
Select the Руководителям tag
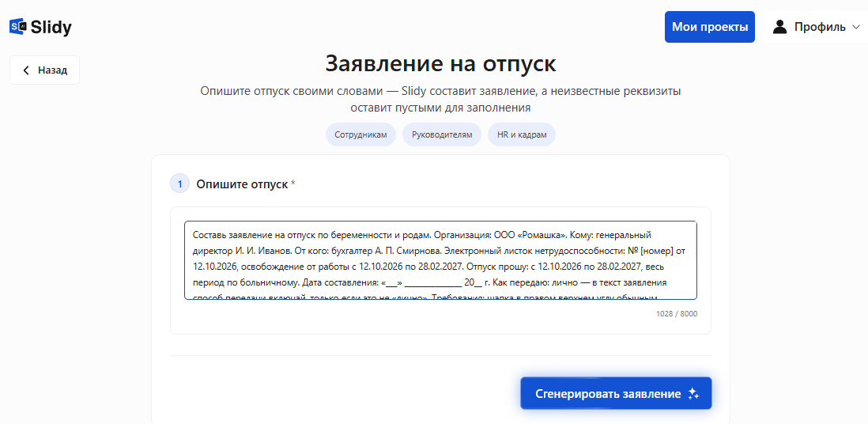pyautogui.click(x=442, y=134)
